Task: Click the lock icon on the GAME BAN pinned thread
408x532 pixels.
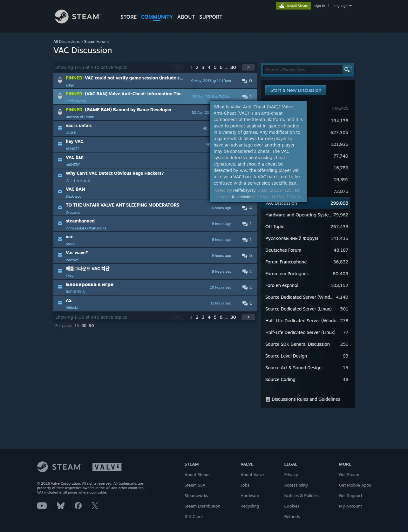Action: point(60,112)
